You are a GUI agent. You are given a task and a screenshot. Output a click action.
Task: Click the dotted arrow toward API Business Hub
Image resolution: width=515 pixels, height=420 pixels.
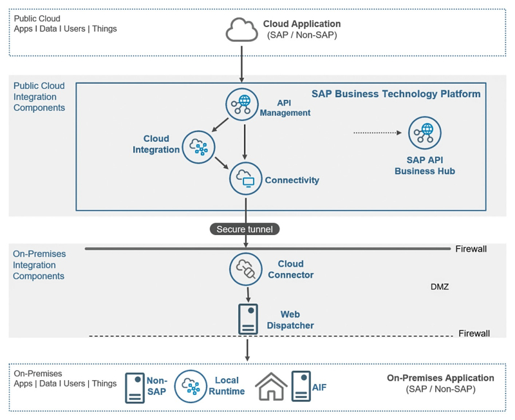377,133
